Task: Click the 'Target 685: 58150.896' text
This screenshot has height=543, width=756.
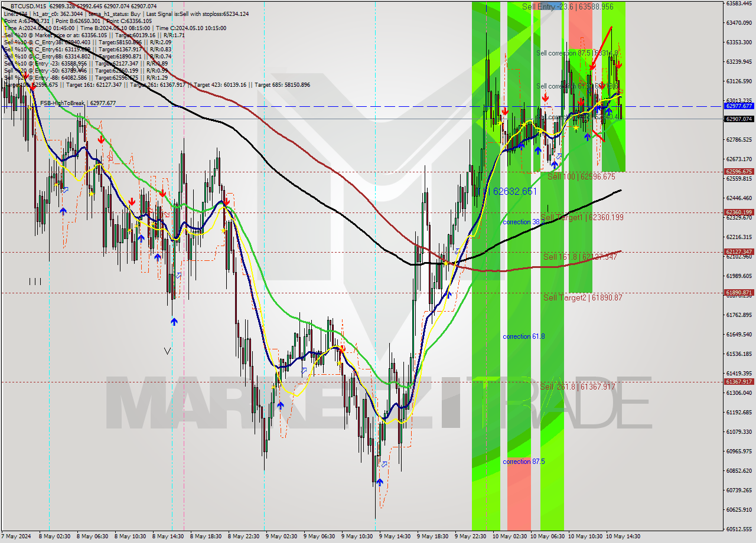Action: 282,85
